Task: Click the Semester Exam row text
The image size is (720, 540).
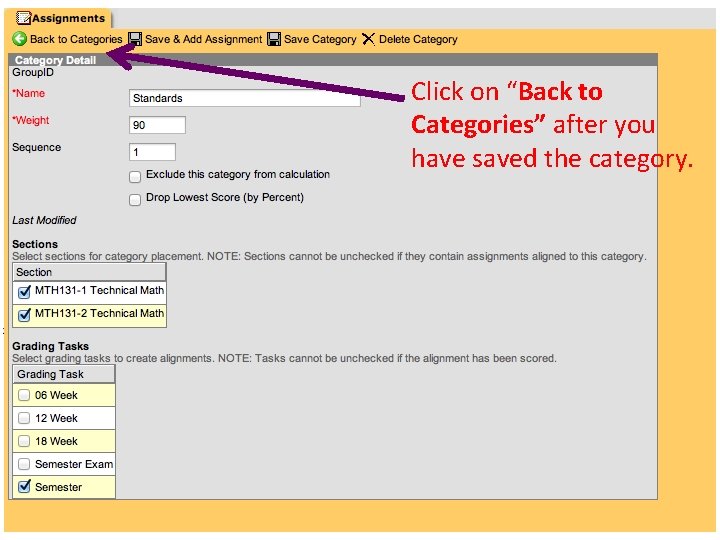Action: coord(74,464)
